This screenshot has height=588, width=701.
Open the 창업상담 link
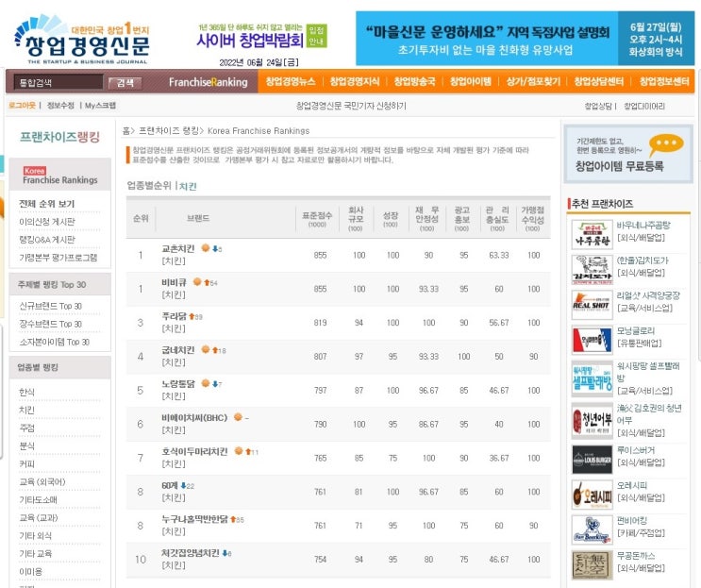click(x=598, y=106)
